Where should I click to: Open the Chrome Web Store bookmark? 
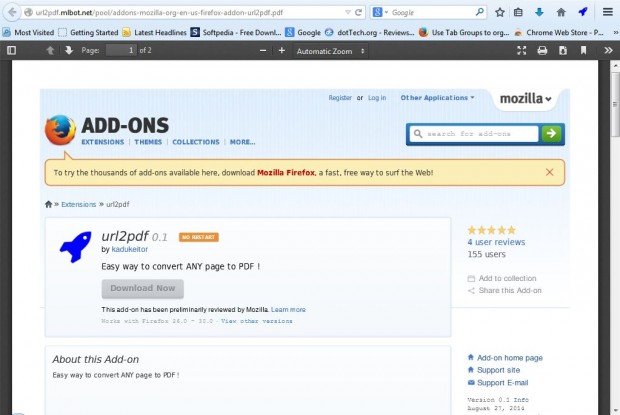pyautogui.click(x=559, y=32)
